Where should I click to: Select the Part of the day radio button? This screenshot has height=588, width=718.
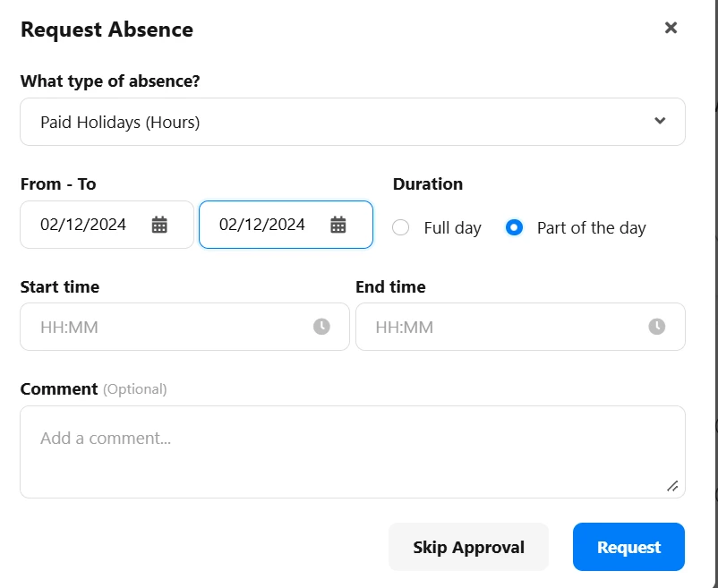tap(514, 227)
